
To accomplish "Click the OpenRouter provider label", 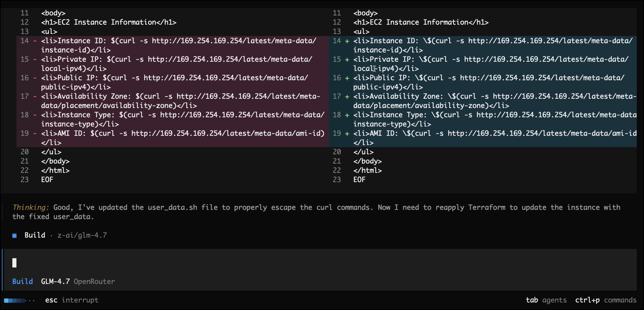I will (x=94, y=282).
